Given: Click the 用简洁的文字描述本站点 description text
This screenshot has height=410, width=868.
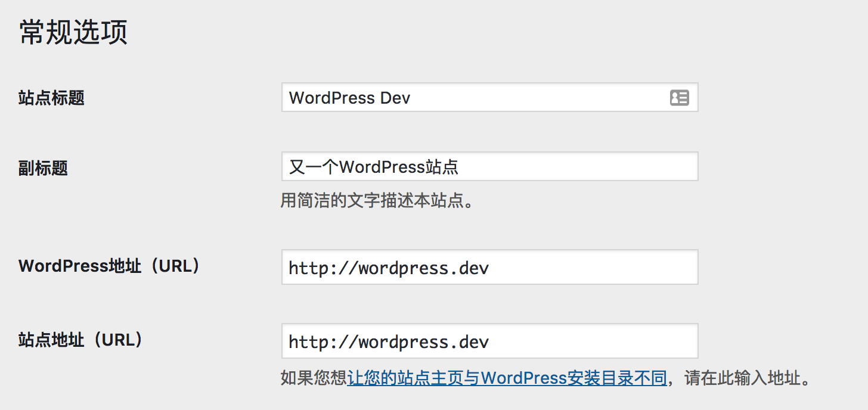Looking at the screenshot, I should pos(377,200).
